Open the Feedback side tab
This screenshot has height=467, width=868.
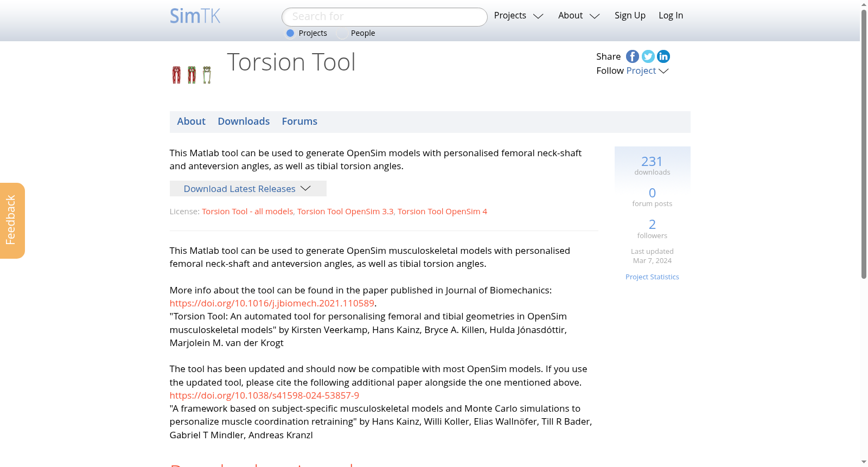click(12, 220)
